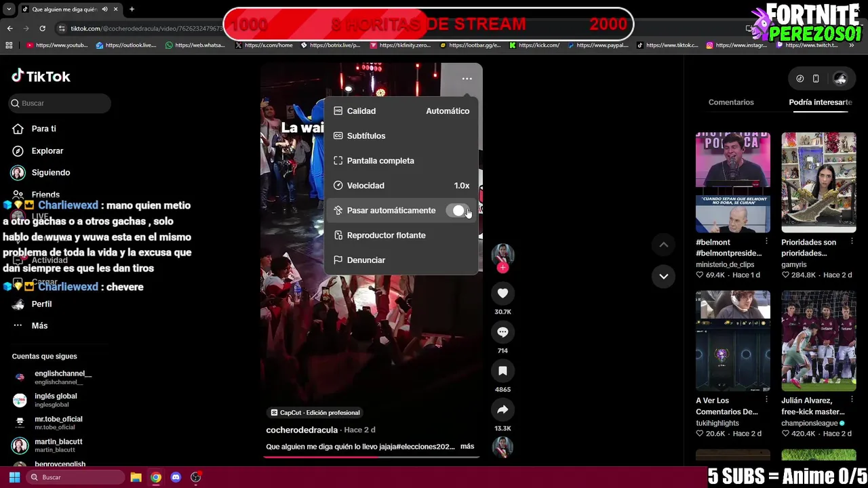The height and width of the screenshot is (488, 868).
Task: Open a new Chrome tab
Action: [x=132, y=9]
